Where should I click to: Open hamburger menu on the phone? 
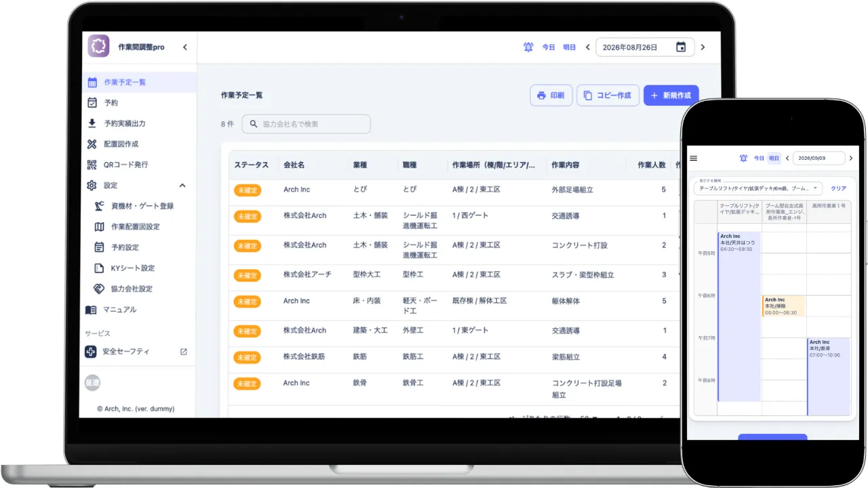coord(693,158)
